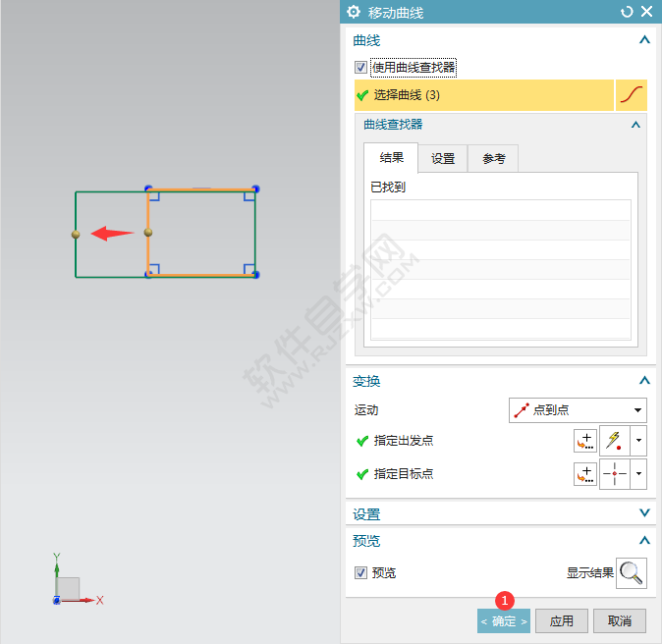Expand the 设置 section

click(x=644, y=513)
